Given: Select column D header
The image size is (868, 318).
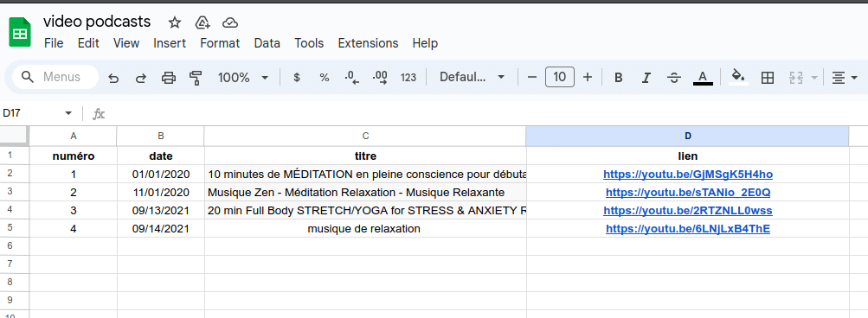Looking at the screenshot, I should click(x=687, y=136).
